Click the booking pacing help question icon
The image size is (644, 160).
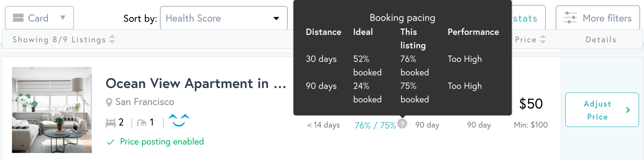click(402, 124)
